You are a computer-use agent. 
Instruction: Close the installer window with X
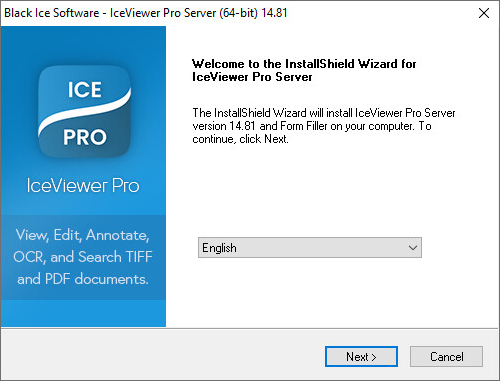484,13
